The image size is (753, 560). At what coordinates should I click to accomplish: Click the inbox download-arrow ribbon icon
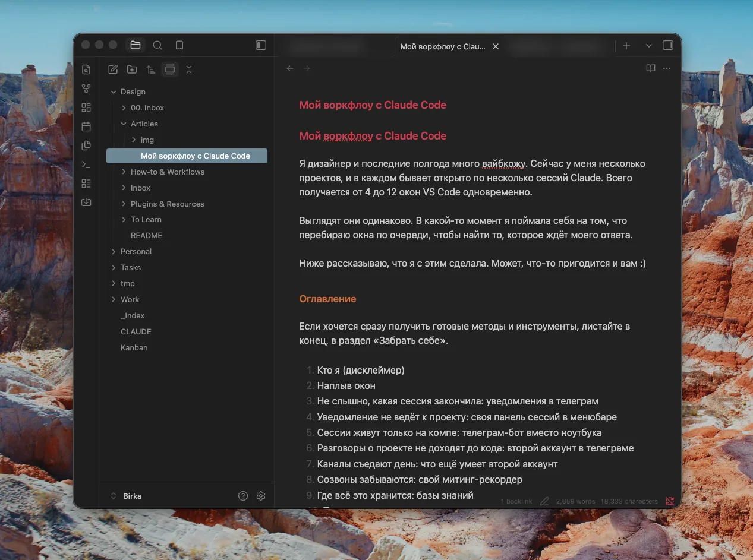click(x=86, y=202)
